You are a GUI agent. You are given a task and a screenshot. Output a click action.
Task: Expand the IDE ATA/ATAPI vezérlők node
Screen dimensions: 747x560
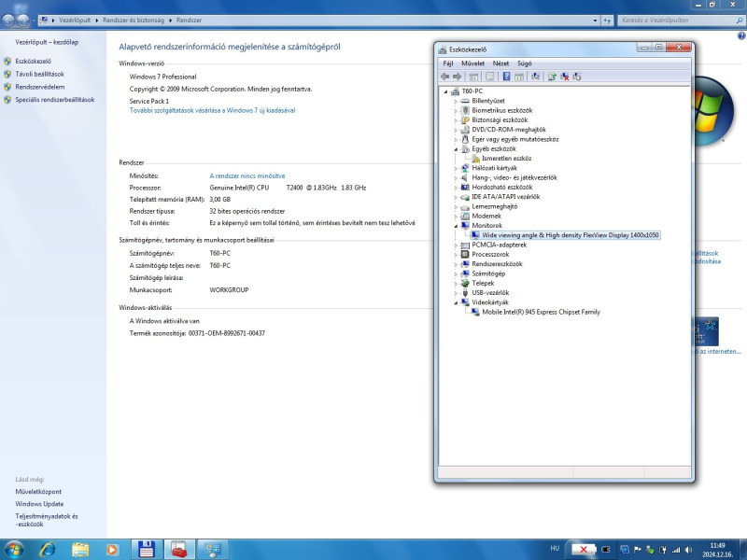coord(456,197)
